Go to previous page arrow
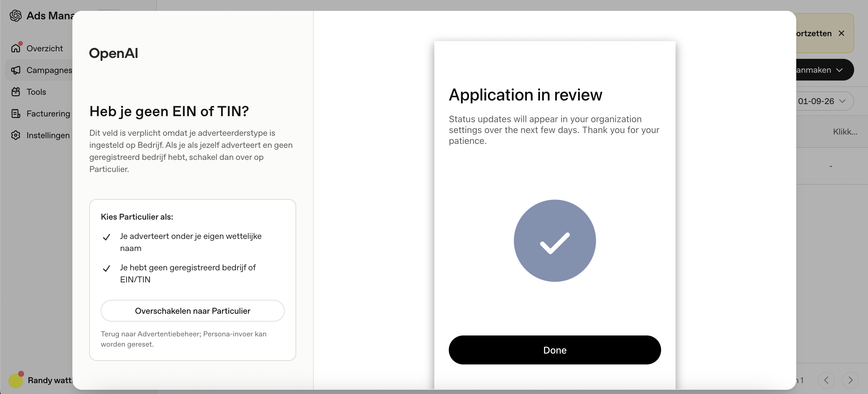 826,380
